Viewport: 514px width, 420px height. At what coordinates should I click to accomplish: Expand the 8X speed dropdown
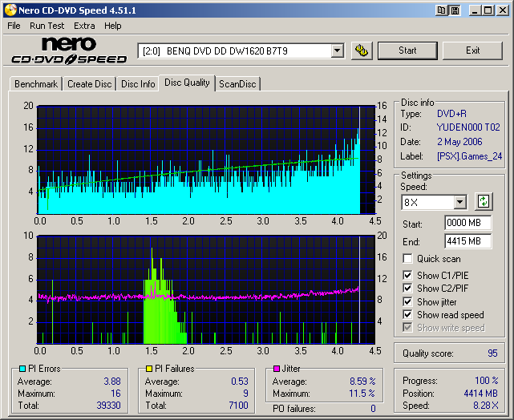[x=459, y=202]
